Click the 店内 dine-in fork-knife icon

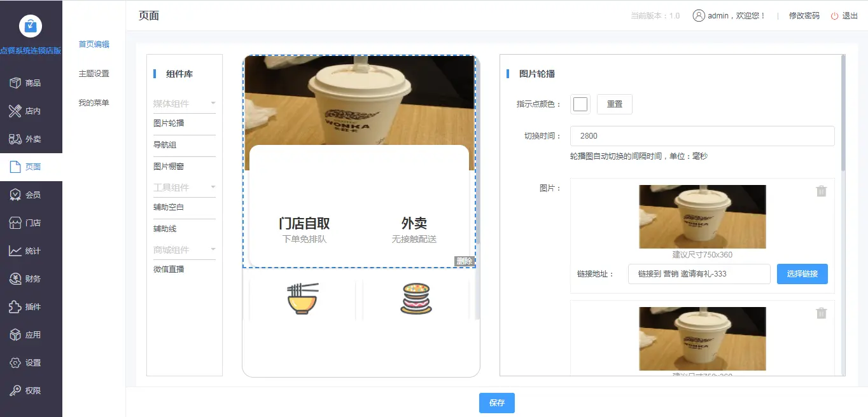15,111
